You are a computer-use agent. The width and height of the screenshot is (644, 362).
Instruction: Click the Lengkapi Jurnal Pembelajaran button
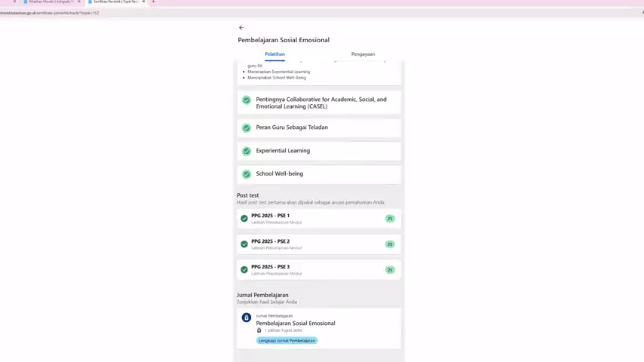pyautogui.click(x=287, y=341)
